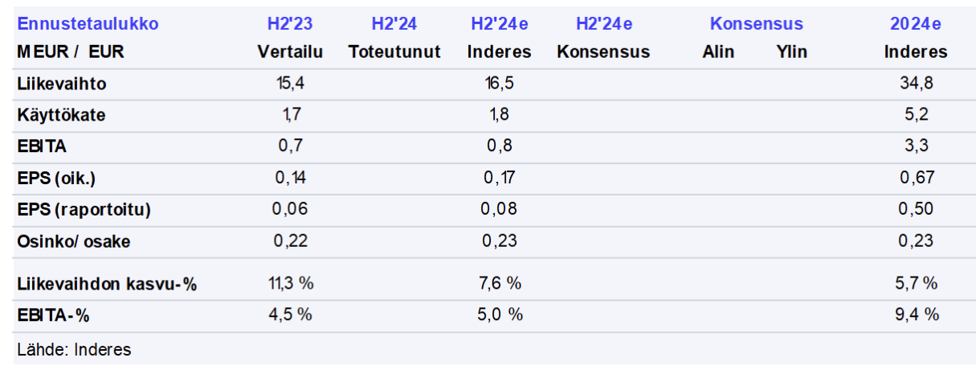980x370 pixels.
Task: Click the Käyttökate row label
Action: (61, 115)
